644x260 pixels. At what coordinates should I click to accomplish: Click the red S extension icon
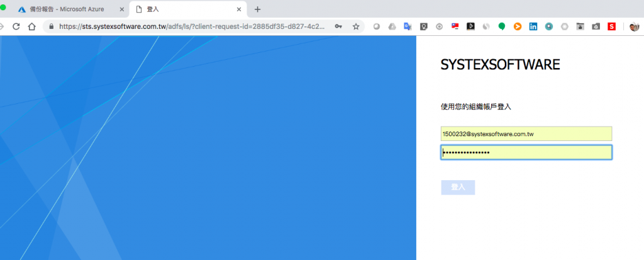[612, 26]
